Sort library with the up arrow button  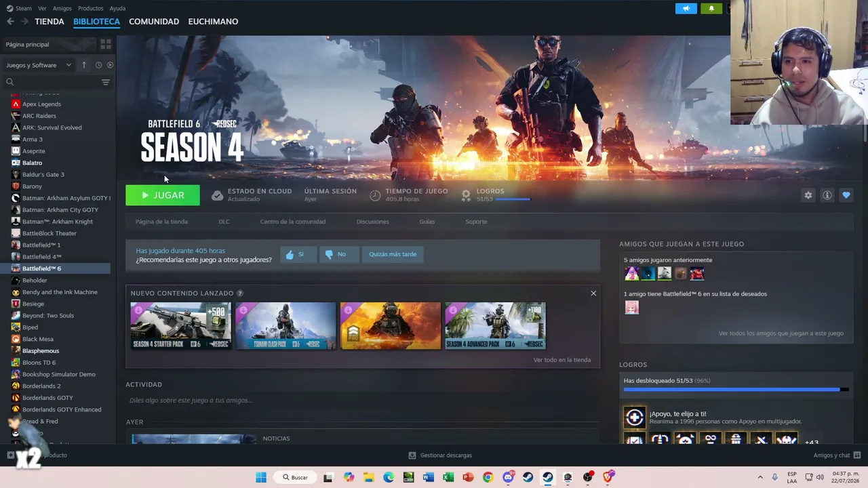(x=84, y=65)
